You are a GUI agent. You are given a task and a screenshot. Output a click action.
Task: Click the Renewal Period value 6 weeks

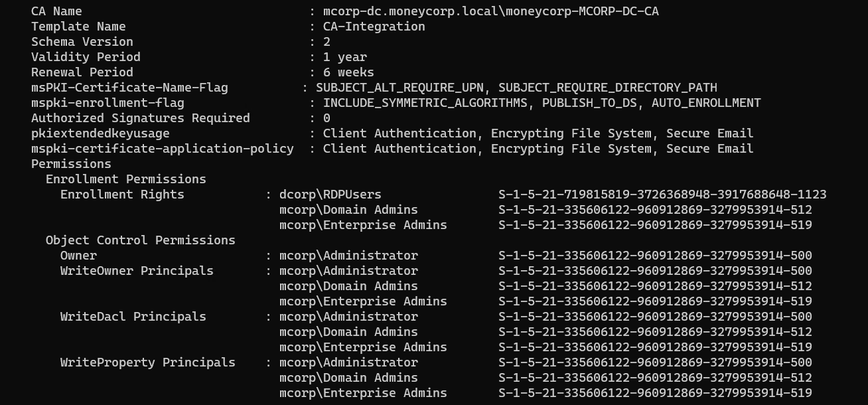(x=348, y=72)
